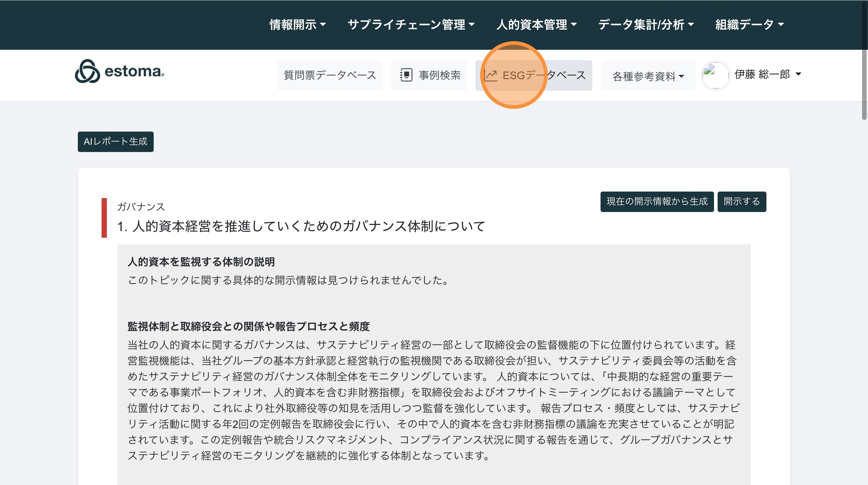
Task: Click the page vertical scrollbar
Action: coord(864,84)
